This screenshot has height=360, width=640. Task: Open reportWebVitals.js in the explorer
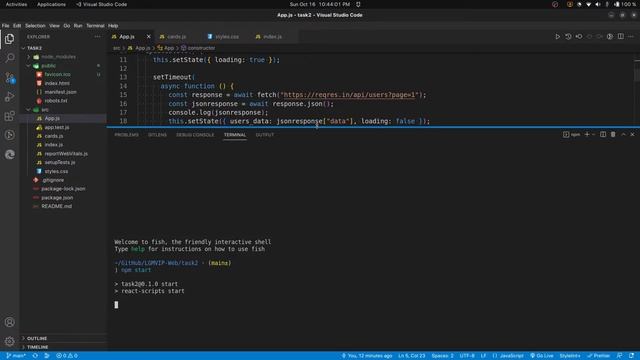tap(66, 153)
